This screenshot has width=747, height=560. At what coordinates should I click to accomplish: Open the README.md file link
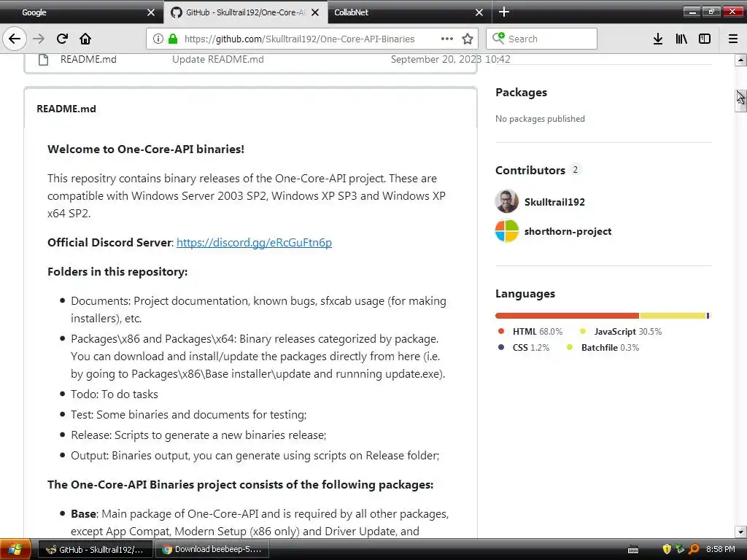(x=88, y=59)
